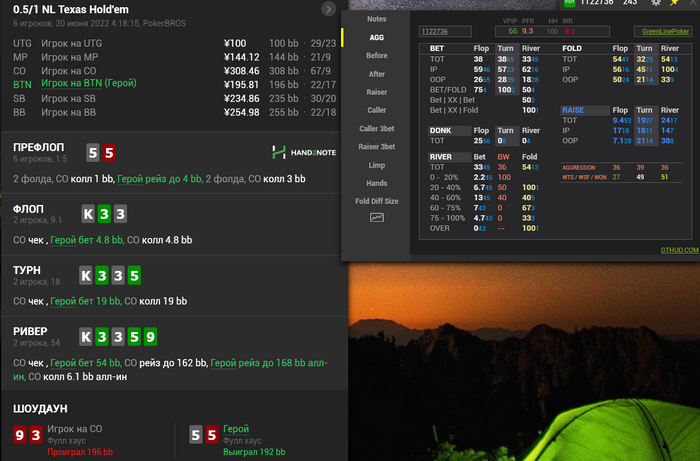Image resolution: width=700 pixels, height=461 pixels.
Task: Click Выиграл 192 bb result text
Action: click(254, 452)
